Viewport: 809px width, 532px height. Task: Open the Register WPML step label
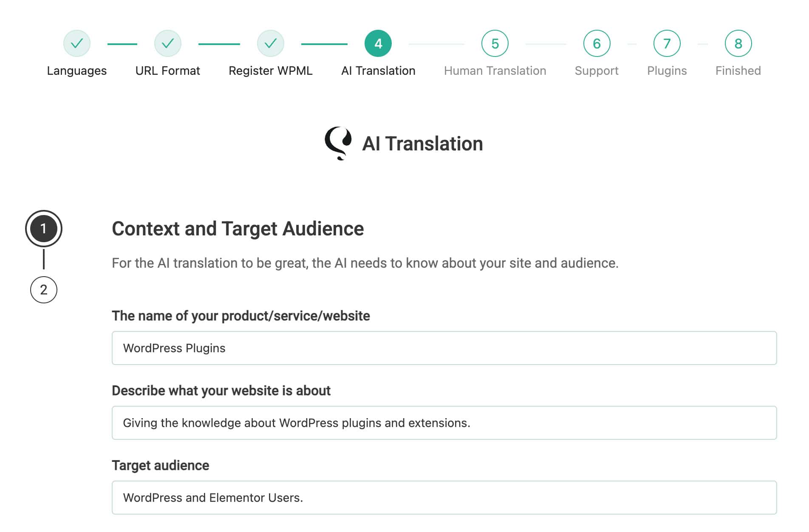coord(271,71)
